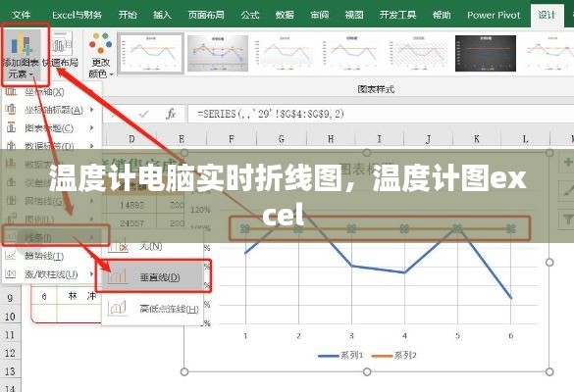574x392 pixels.
Task: Select column F header
Action: pos(232,139)
